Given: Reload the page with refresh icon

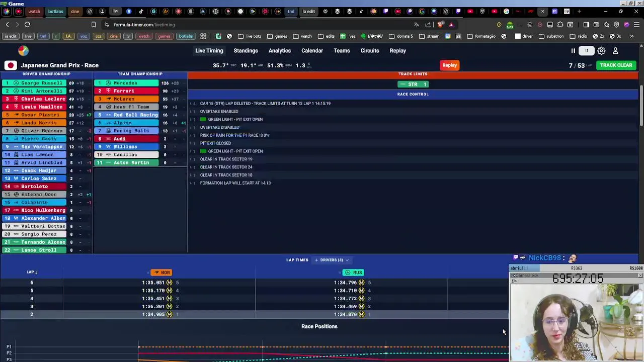Looking at the screenshot, I should pyautogui.click(x=27, y=25).
